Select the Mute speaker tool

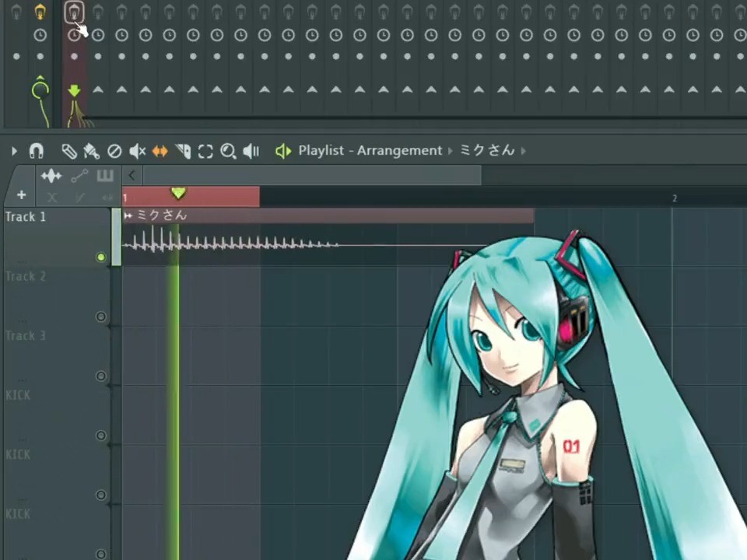click(x=137, y=152)
